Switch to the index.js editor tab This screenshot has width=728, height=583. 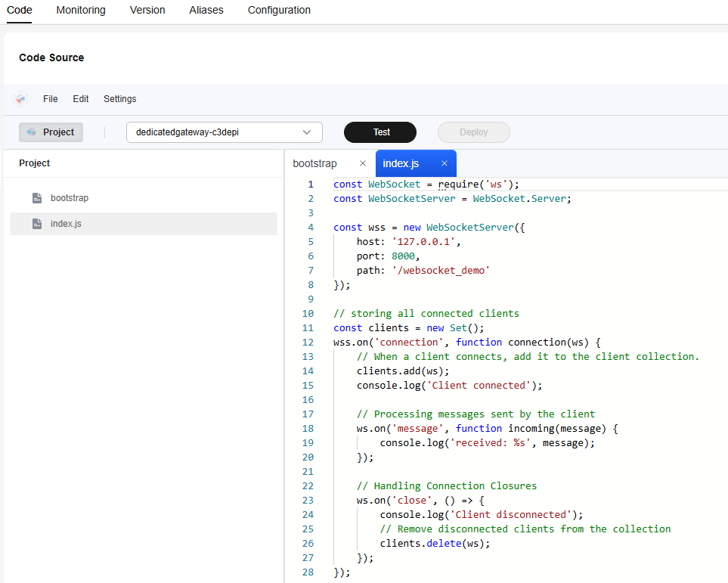click(x=401, y=163)
